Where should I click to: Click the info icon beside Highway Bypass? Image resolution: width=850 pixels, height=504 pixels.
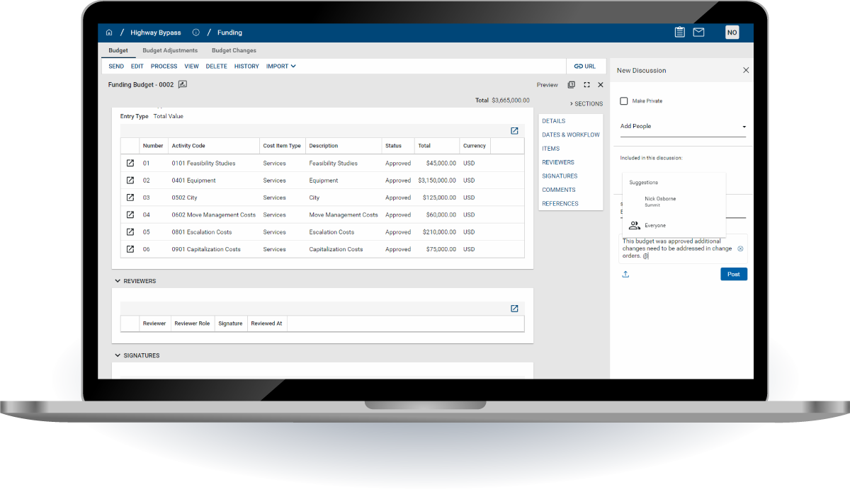[x=196, y=33]
